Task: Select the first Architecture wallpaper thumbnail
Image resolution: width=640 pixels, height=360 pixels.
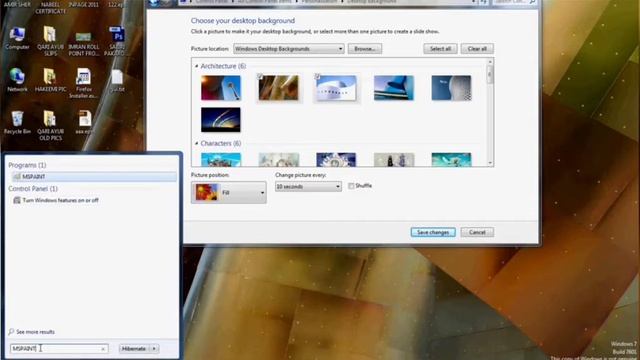Action: coord(221,88)
